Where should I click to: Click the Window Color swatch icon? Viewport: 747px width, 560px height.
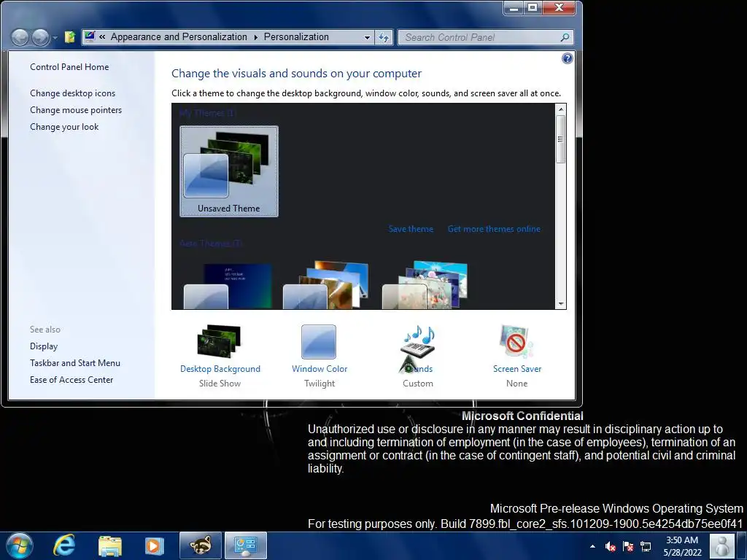(x=319, y=341)
